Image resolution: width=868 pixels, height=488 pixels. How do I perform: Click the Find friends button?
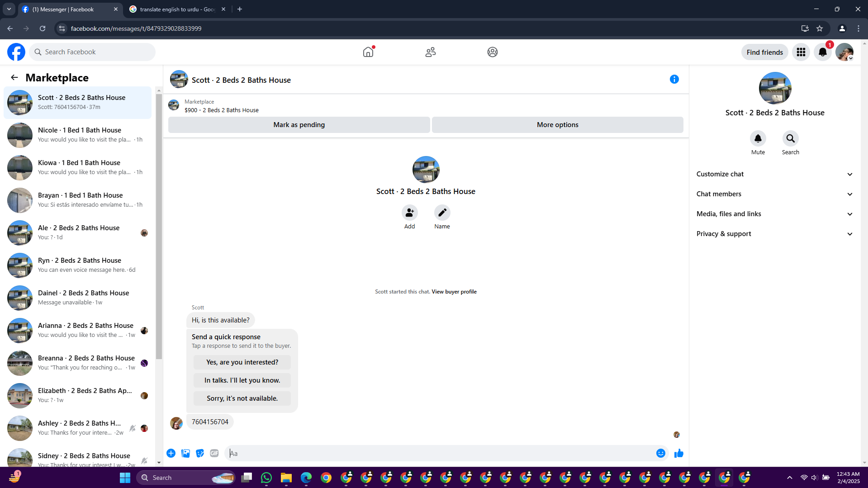765,52
